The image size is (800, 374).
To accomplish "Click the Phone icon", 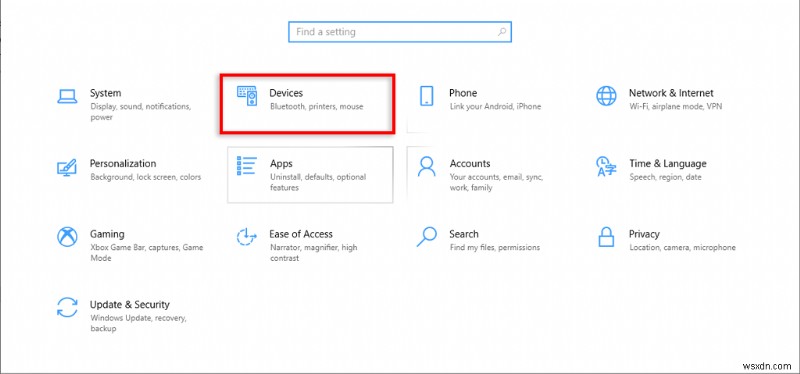I will [x=427, y=96].
